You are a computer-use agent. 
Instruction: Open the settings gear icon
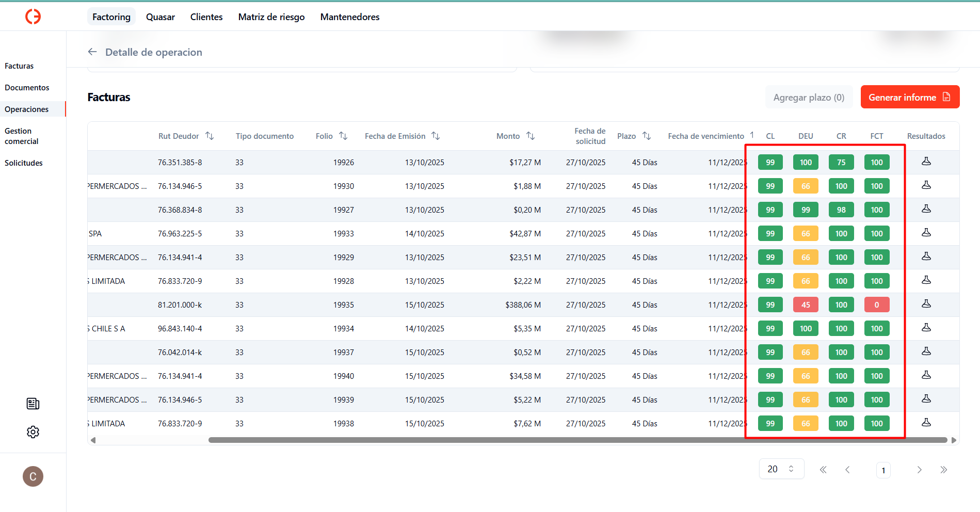tap(33, 432)
